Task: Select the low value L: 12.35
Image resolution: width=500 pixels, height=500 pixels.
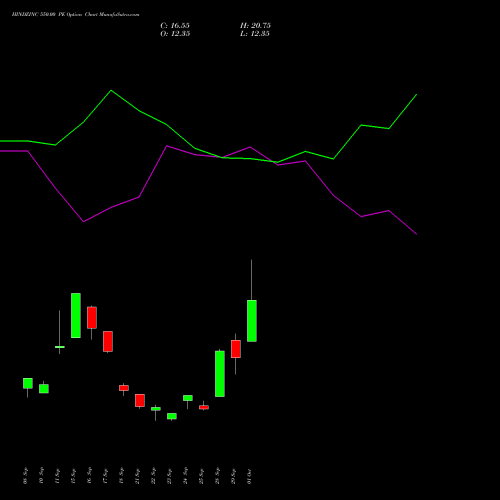Action: pyautogui.click(x=255, y=34)
